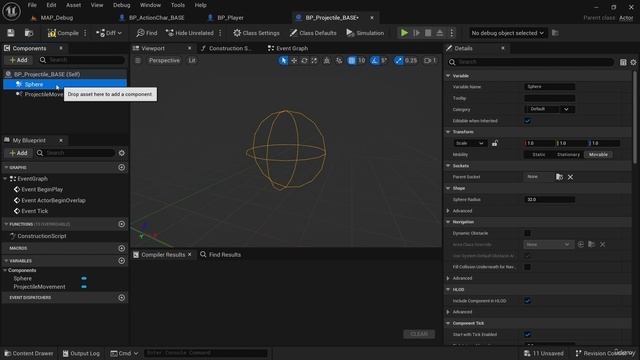640x360 pixels.
Task: Activate the Scale tool in viewport
Action: coord(314,60)
